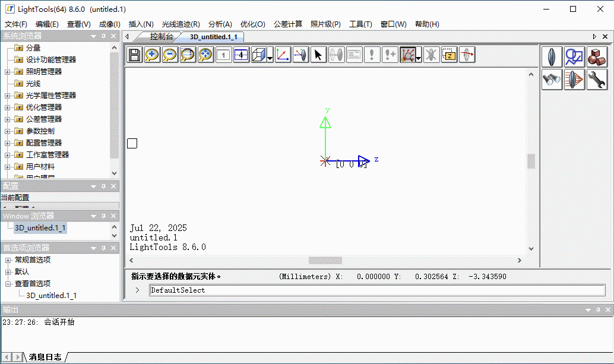Image resolution: width=614 pixels, height=364 pixels.
Task: Switch to single viewport layout icon
Action: tap(224, 55)
